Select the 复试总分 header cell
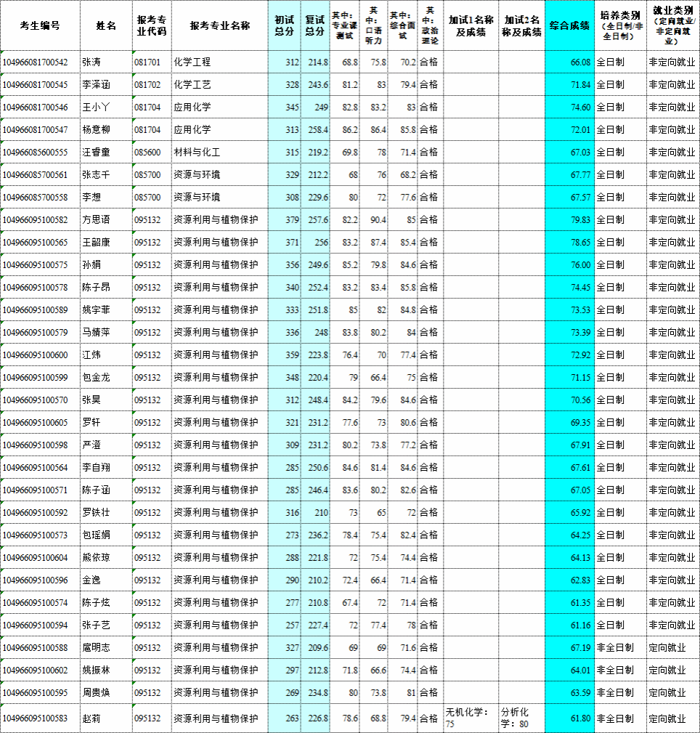This screenshot has height=733, width=700. [x=315, y=25]
